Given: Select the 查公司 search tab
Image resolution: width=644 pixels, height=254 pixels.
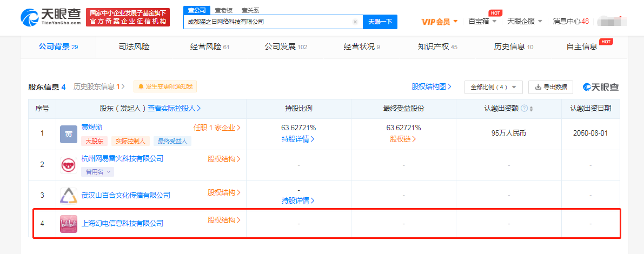Looking at the screenshot, I should (197, 10).
